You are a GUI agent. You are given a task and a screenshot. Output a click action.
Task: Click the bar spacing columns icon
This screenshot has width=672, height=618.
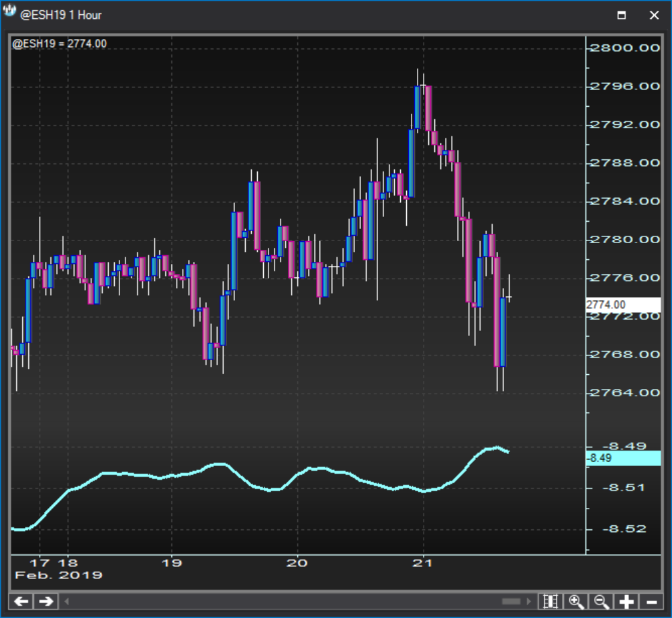[550, 601]
